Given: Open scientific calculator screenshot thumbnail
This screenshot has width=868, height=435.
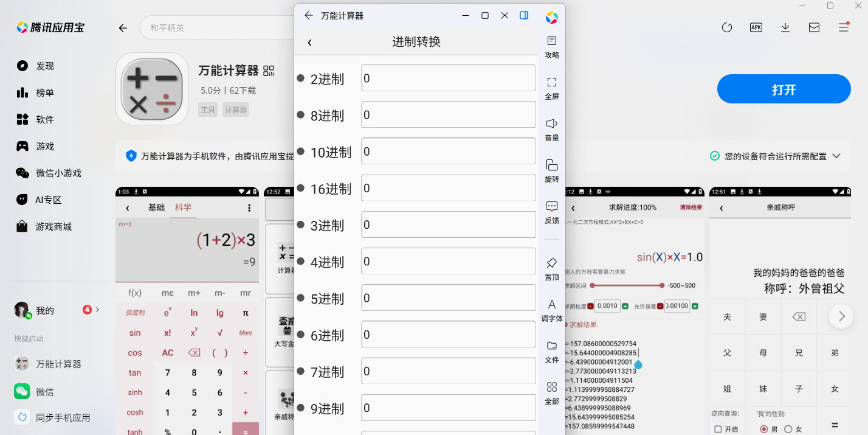Looking at the screenshot, I should (187, 311).
